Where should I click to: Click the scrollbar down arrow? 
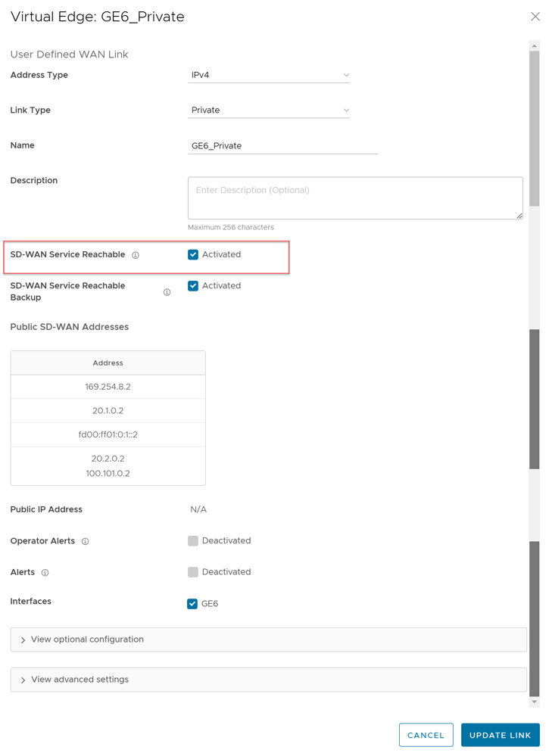534,702
